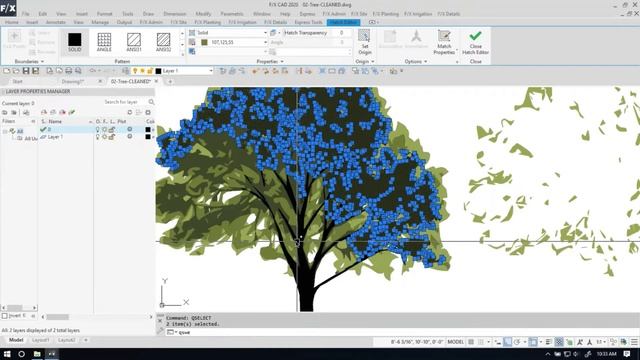Screen dimensions: 640x360
Task: Click layer 0 color swatch
Action: coord(148,129)
